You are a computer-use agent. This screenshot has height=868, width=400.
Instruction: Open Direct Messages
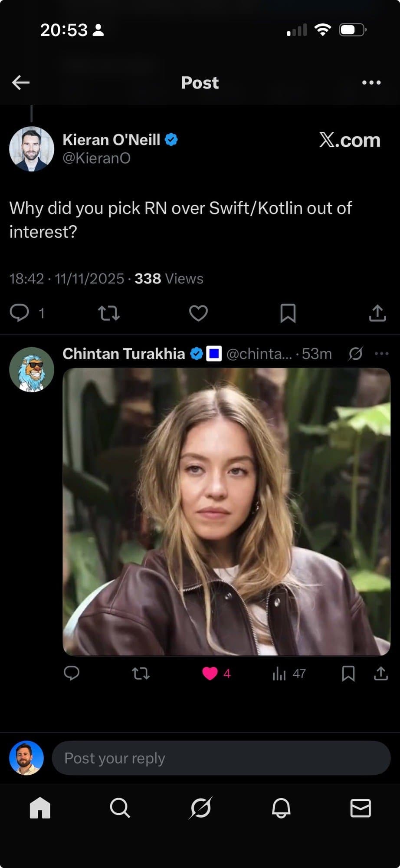360,808
